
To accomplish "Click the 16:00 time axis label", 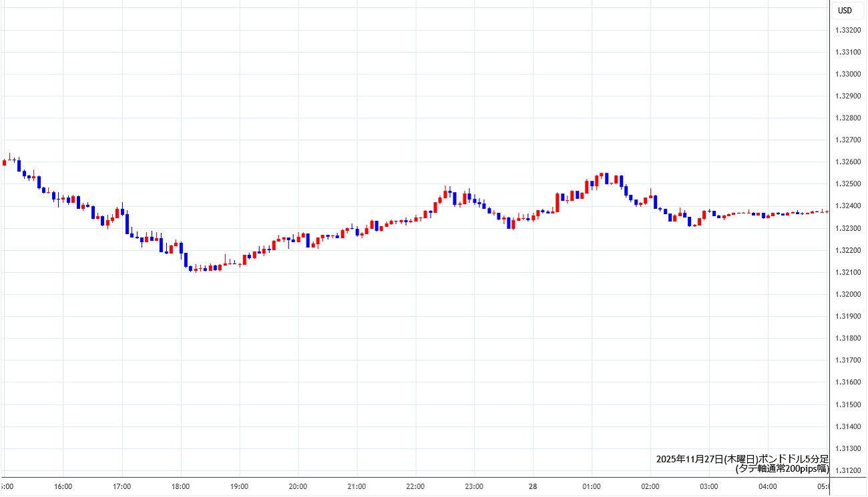I will pyautogui.click(x=63, y=486).
